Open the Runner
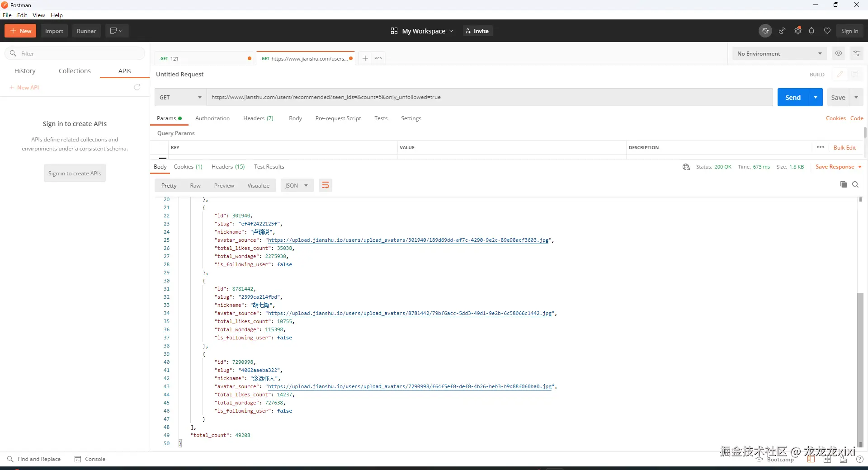This screenshot has width=868, height=470. [x=86, y=31]
